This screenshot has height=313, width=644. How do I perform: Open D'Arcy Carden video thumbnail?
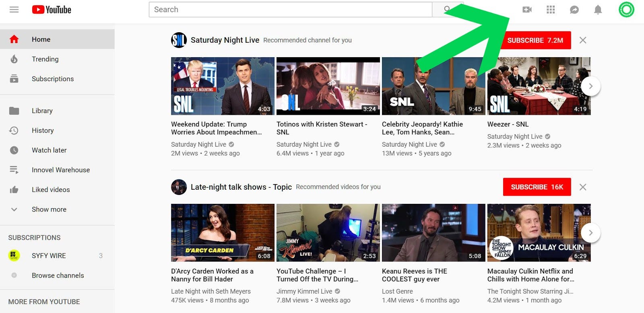tap(223, 233)
